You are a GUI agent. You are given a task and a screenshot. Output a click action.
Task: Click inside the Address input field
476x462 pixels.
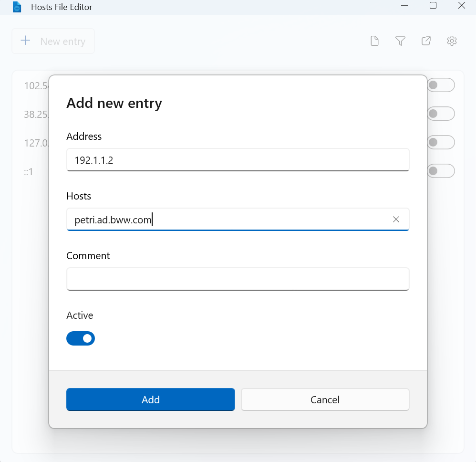[x=238, y=160]
